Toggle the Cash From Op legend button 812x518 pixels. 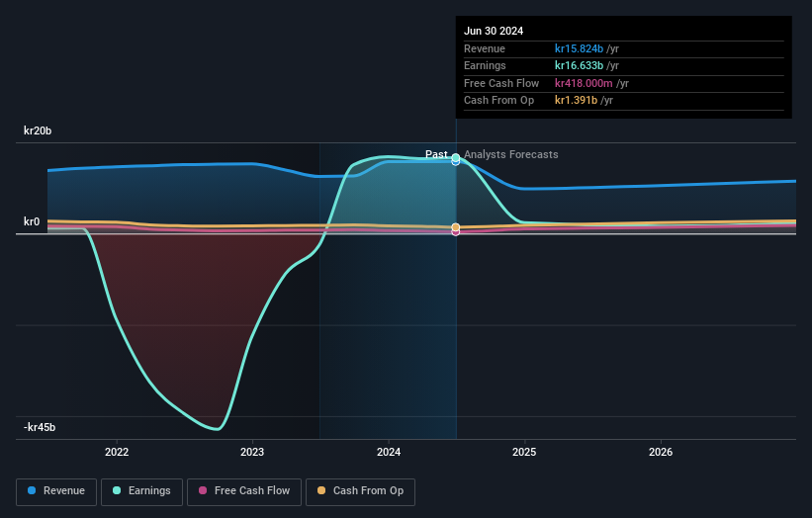pos(360,491)
